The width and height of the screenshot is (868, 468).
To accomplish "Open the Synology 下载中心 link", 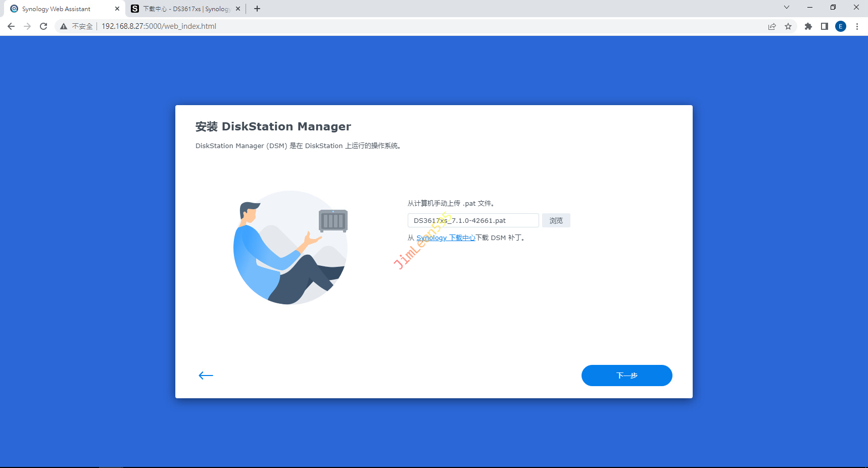I will click(446, 238).
